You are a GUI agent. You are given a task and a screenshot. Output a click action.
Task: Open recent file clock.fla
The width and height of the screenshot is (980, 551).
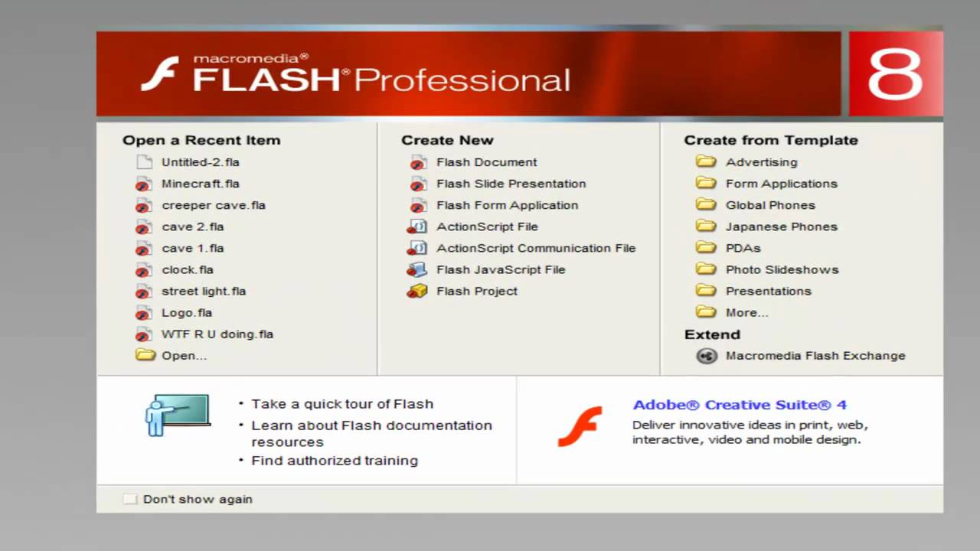188,269
